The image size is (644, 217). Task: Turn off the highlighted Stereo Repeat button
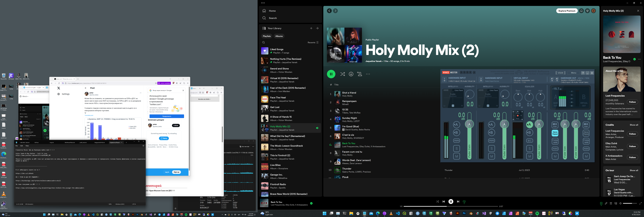(x=555, y=133)
